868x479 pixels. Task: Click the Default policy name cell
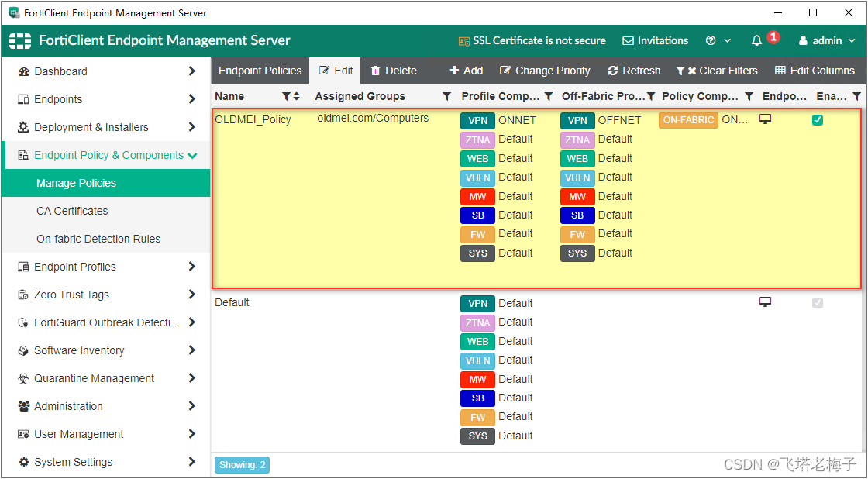click(x=232, y=302)
